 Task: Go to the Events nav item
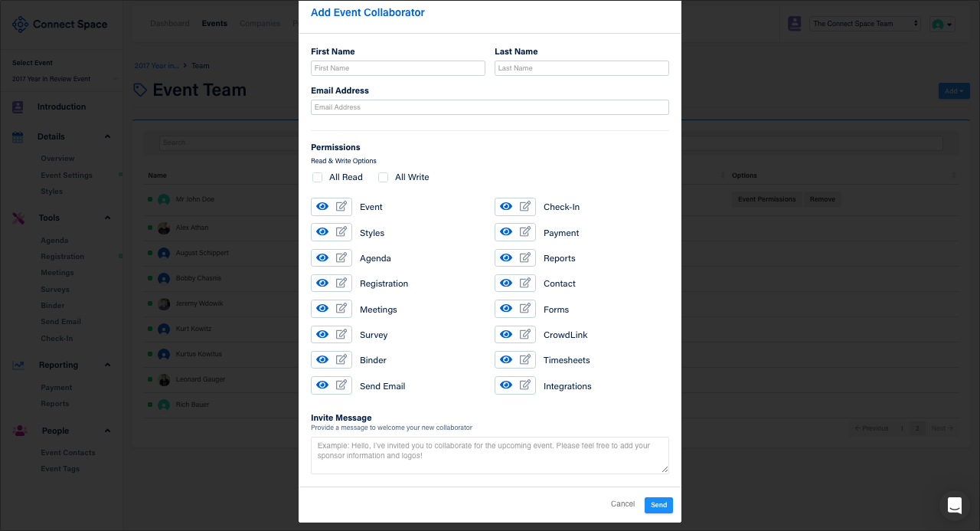click(x=214, y=23)
